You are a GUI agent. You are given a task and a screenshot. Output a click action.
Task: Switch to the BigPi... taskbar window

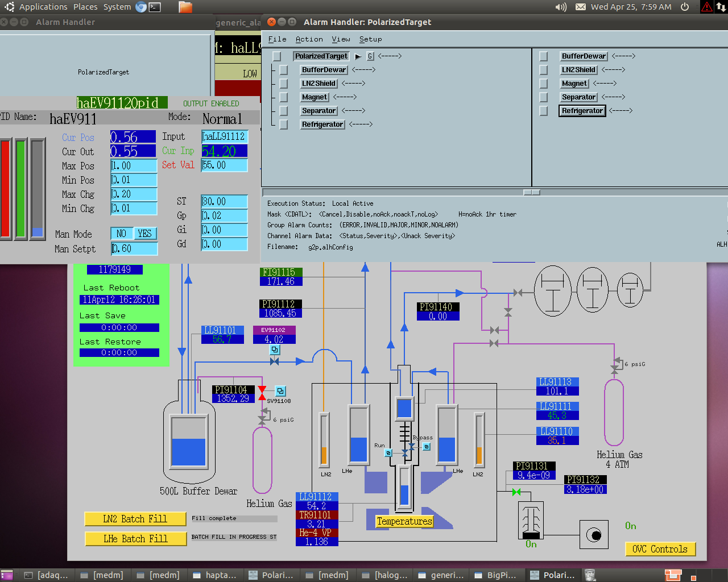pyautogui.click(x=495, y=575)
